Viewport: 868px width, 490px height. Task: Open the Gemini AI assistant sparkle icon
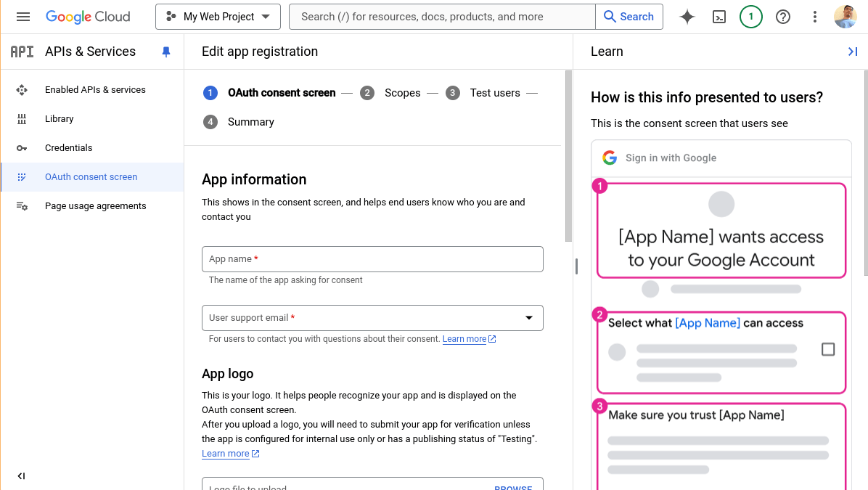687,17
